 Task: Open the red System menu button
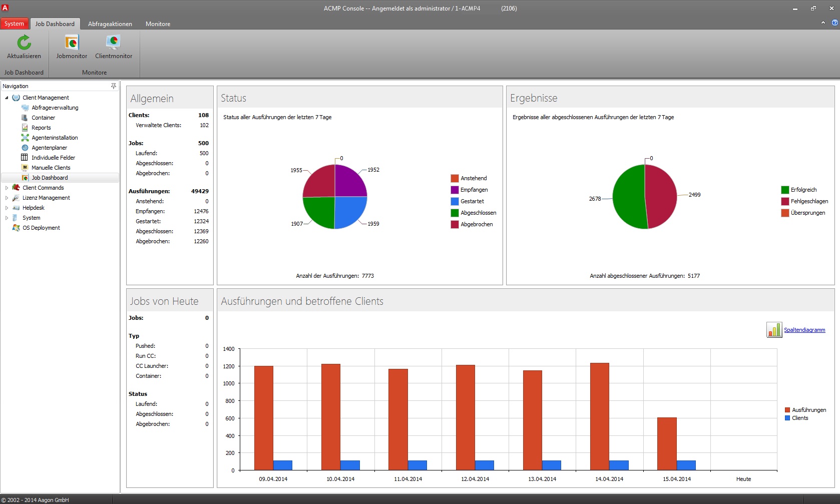click(x=14, y=24)
